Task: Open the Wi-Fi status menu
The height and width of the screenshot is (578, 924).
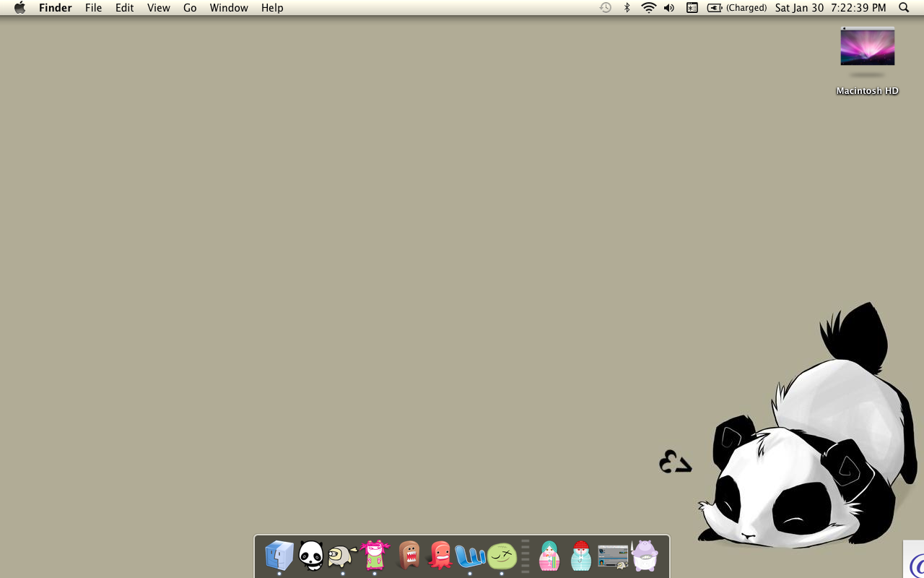Action: (x=649, y=8)
